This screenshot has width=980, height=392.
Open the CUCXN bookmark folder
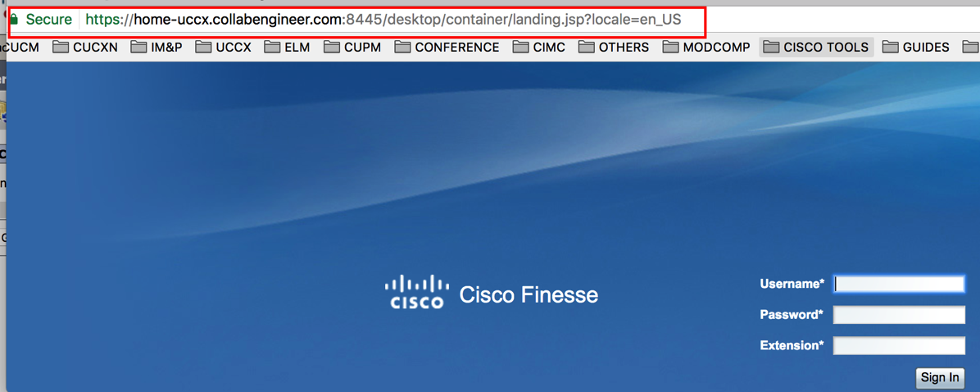tap(85, 47)
